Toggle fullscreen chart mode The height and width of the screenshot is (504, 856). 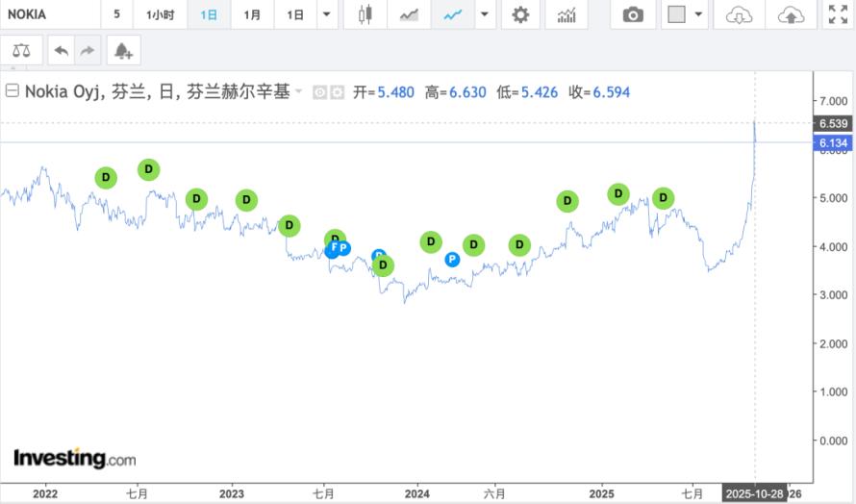tap(838, 14)
